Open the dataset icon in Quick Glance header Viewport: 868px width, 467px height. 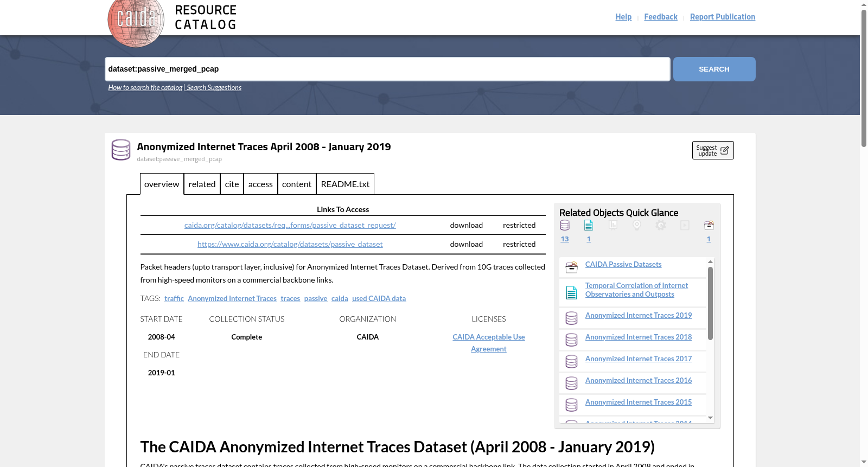pos(565,225)
